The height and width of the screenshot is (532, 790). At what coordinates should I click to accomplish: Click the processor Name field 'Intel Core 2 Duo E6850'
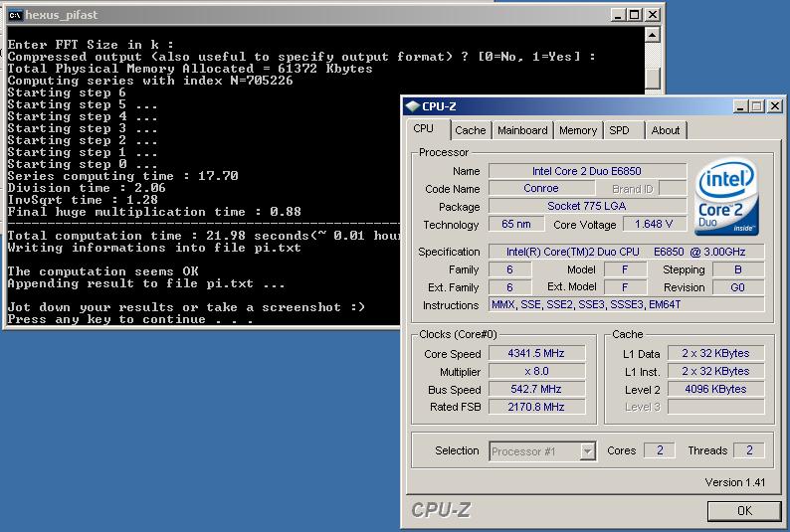[x=587, y=171]
